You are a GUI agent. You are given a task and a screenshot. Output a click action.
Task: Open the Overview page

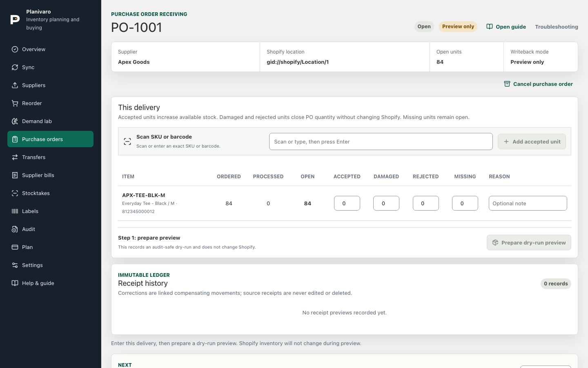(x=50, y=49)
